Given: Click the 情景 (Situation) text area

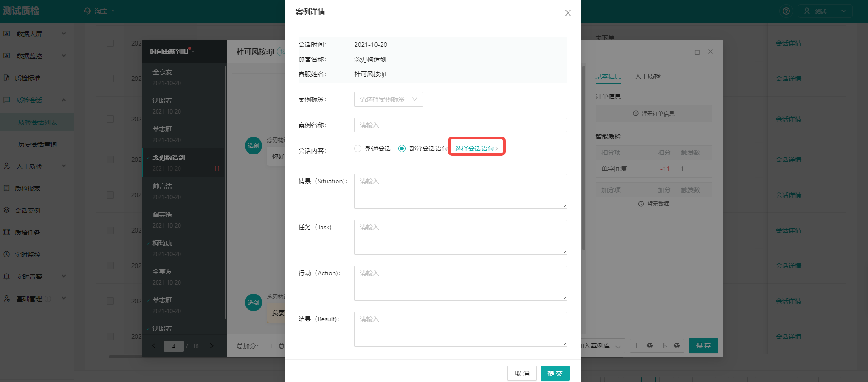Looking at the screenshot, I should [x=460, y=191].
